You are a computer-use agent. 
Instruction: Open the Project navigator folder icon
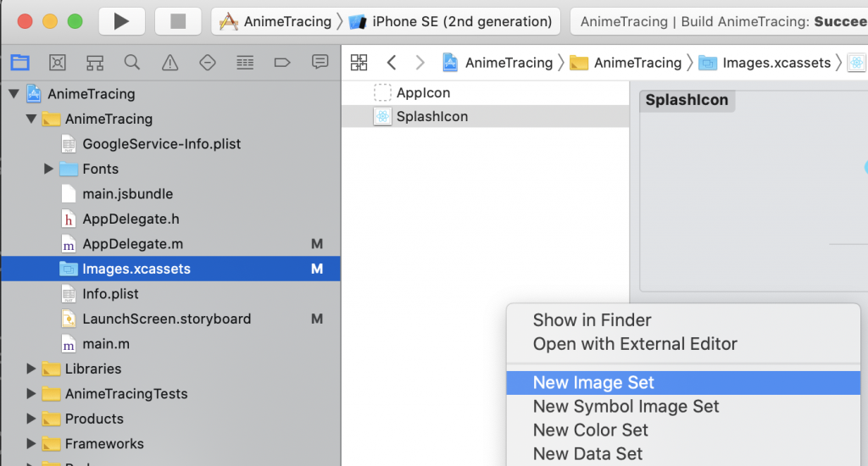tap(20, 63)
